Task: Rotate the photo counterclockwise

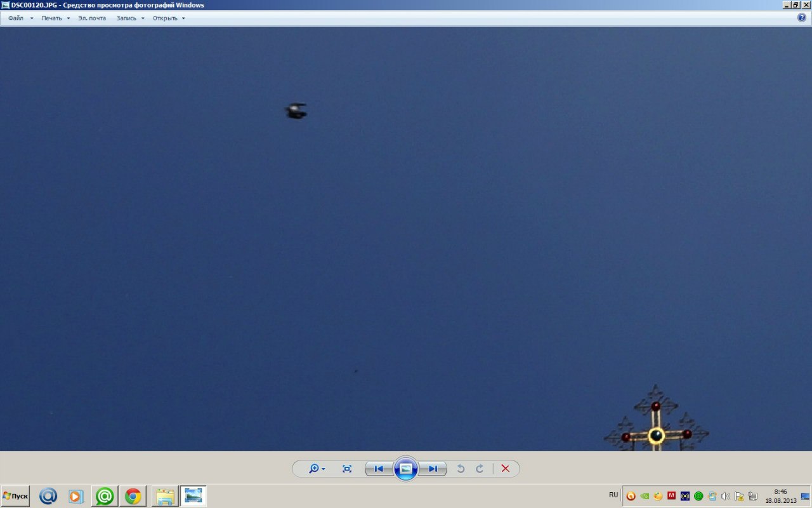Action: click(x=461, y=469)
